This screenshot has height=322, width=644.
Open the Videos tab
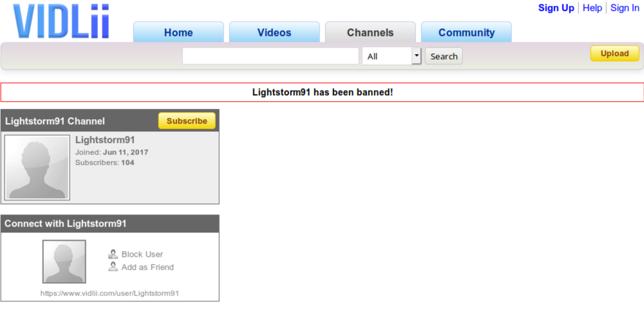(x=274, y=33)
